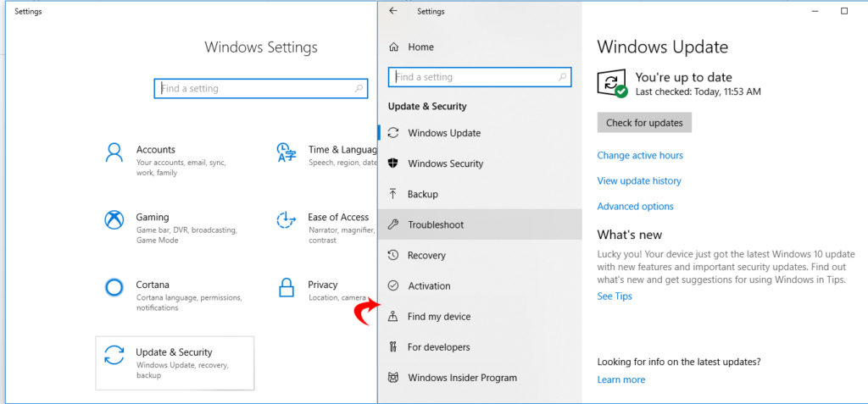The height and width of the screenshot is (404, 868).
Task: Open the Activation settings page
Action: (x=429, y=285)
